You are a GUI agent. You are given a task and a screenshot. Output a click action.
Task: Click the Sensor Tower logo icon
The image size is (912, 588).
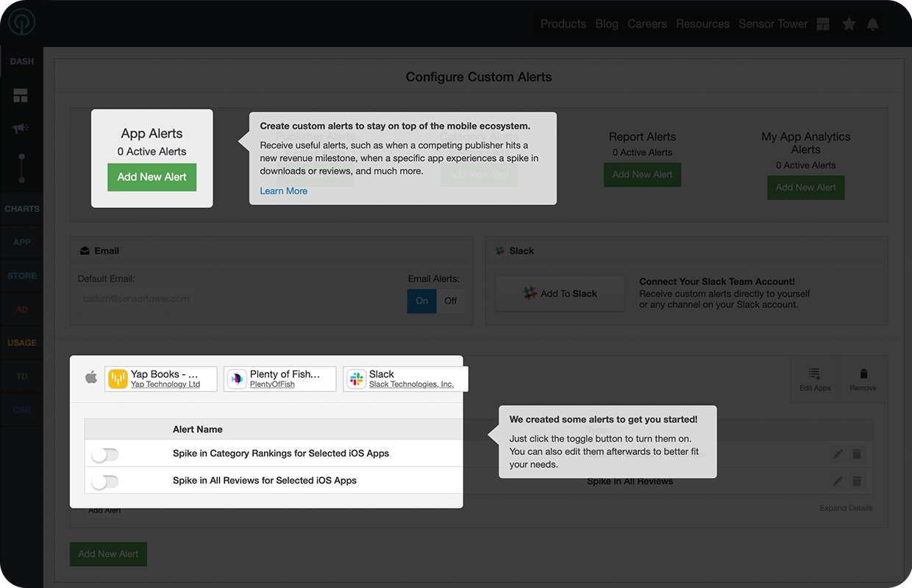(x=22, y=24)
